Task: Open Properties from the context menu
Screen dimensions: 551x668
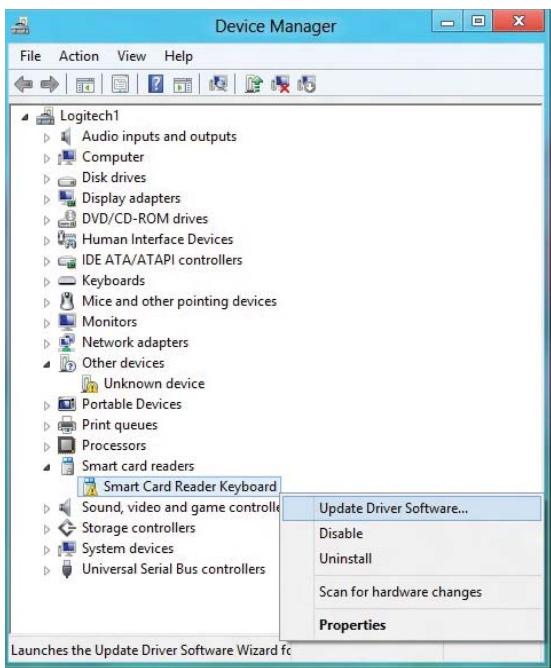Action: pyautogui.click(x=412, y=625)
